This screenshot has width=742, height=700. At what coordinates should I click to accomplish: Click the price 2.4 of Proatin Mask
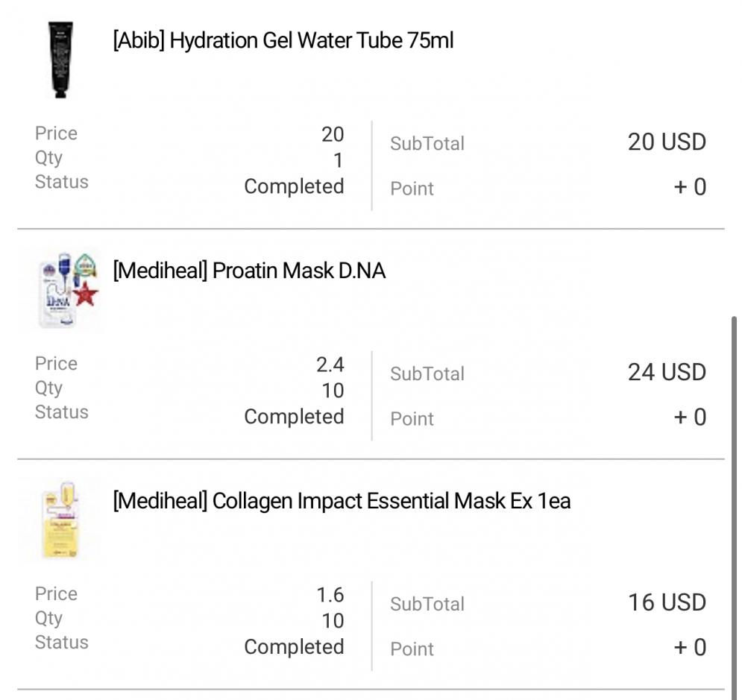coord(330,365)
